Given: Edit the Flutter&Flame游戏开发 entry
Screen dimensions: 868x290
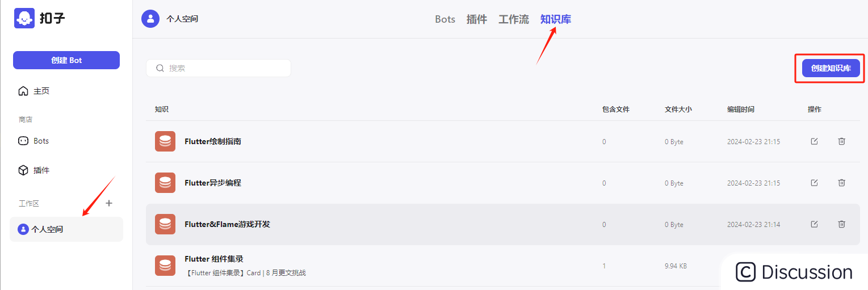Looking at the screenshot, I should 814,224.
